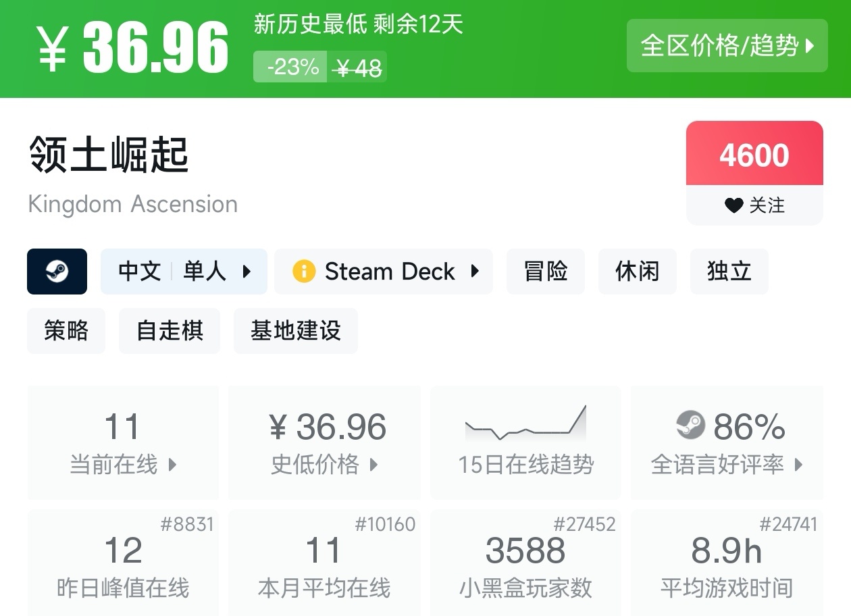Expand the 中文 单人 language details
The width and height of the screenshot is (851, 616).
tap(184, 272)
